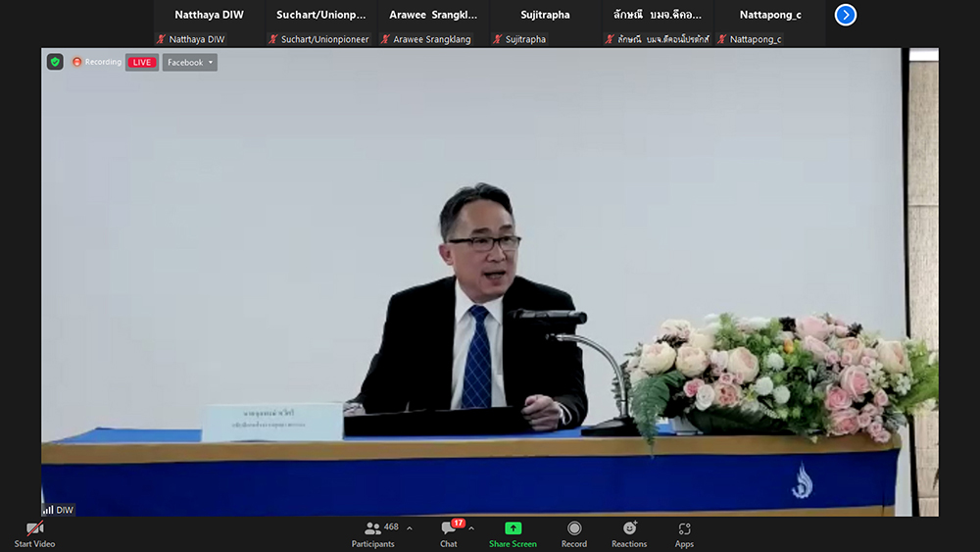The width and height of the screenshot is (980, 552).
Task: Click the muted mic icon beside Nattapong_c
Action: coord(722,39)
